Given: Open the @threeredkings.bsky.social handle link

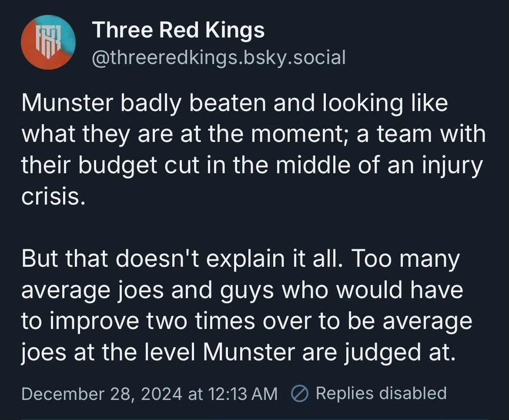Looking at the screenshot, I should tap(219, 58).
